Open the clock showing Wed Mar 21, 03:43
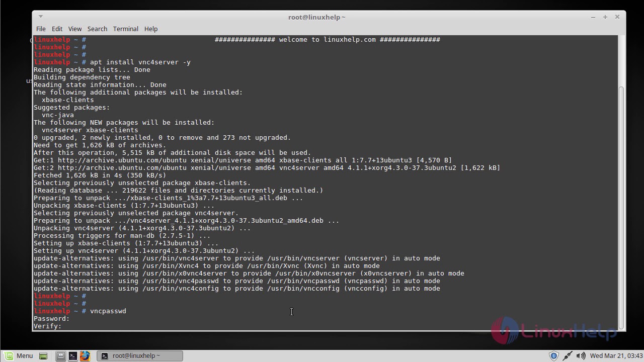 616,356
